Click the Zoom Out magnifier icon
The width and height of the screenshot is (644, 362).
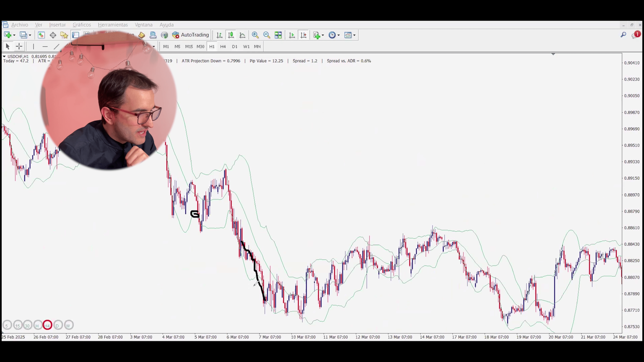point(266,35)
